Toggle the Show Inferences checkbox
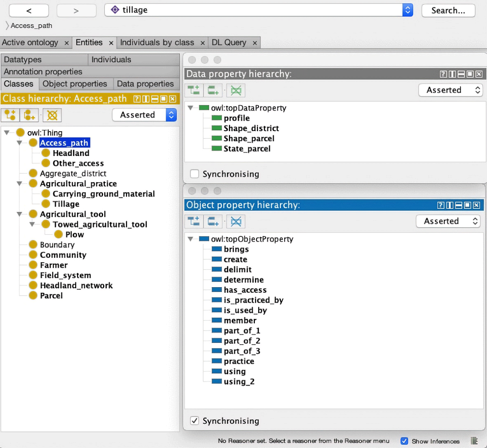487x448 pixels. (x=404, y=441)
